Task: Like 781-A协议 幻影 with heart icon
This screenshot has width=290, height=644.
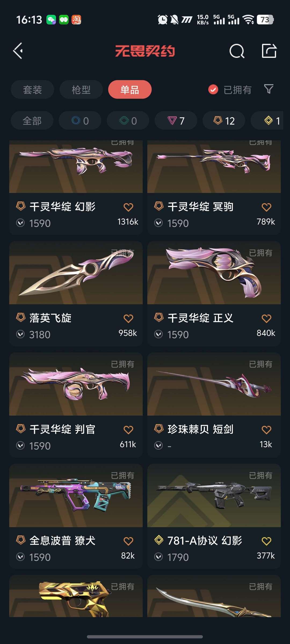Action: pos(266,541)
